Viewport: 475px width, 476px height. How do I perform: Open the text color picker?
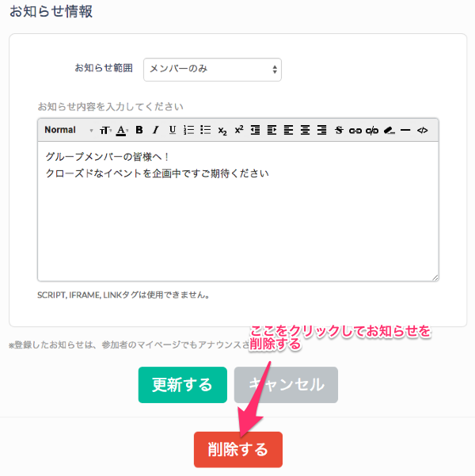point(122,130)
